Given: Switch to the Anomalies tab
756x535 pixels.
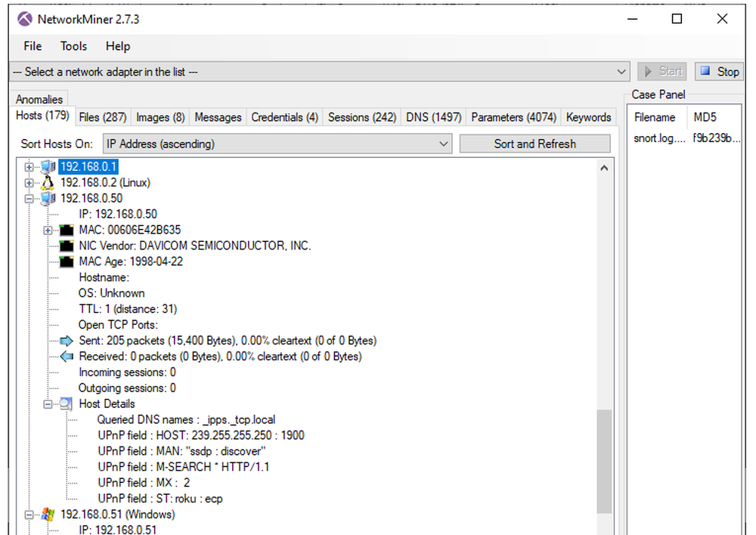Looking at the screenshot, I should pos(39,99).
